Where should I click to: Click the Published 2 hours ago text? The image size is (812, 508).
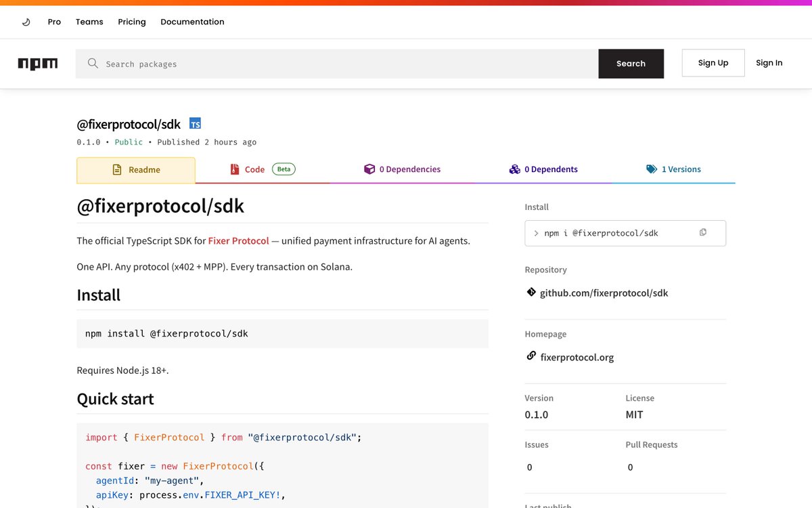[x=207, y=142]
